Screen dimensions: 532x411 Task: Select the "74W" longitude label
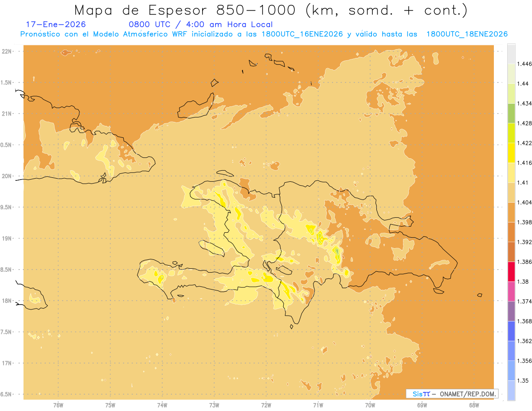[x=162, y=405]
